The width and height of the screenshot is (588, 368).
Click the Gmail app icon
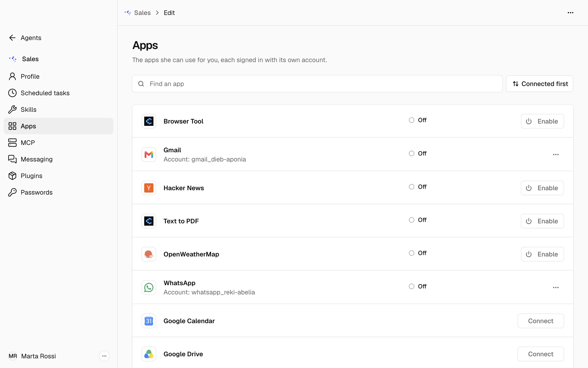[x=149, y=155]
